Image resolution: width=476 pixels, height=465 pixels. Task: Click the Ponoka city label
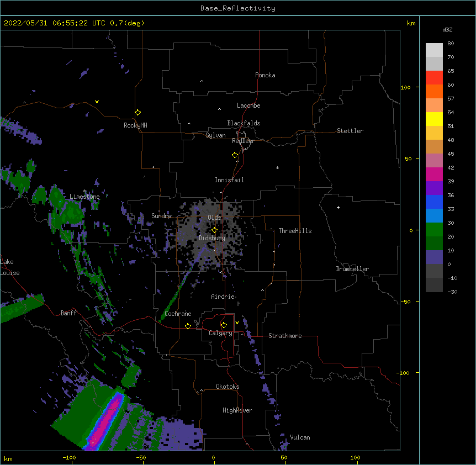(265, 75)
